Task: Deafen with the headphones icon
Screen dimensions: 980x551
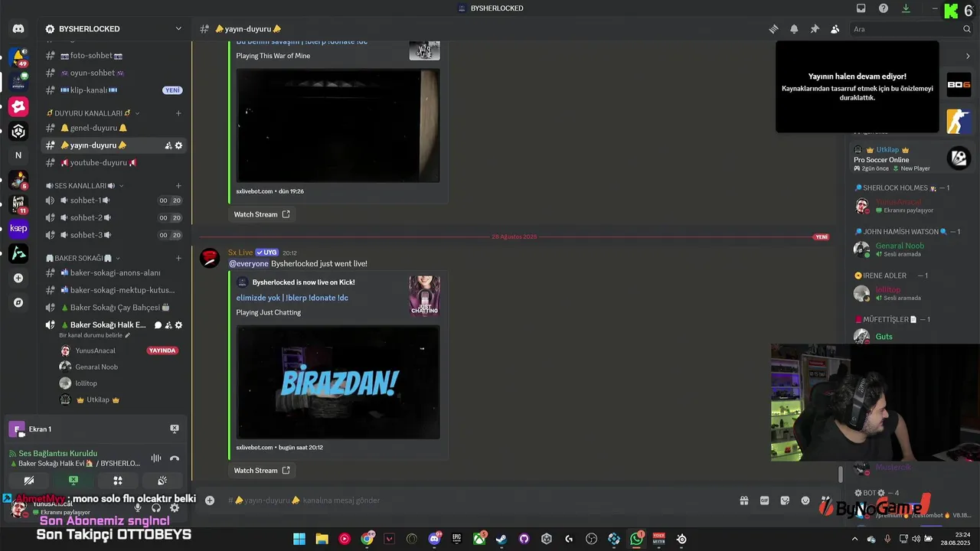Action: pos(156,507)
